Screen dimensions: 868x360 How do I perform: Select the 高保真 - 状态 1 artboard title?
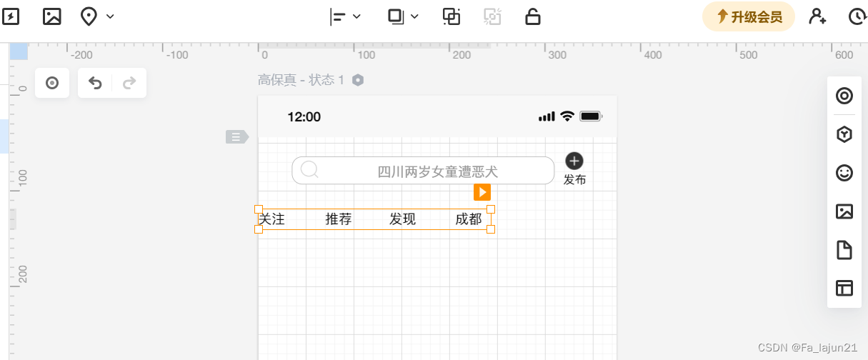pos(301,80)
